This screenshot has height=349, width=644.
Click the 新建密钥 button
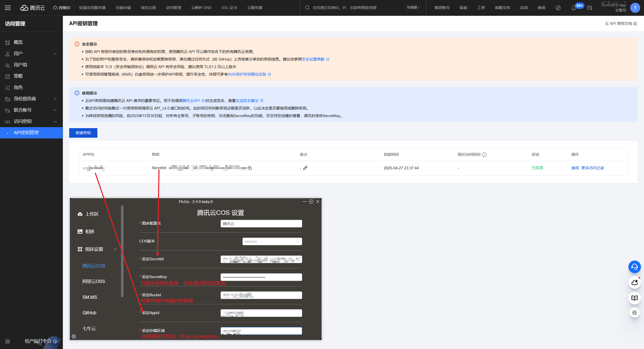83,133
